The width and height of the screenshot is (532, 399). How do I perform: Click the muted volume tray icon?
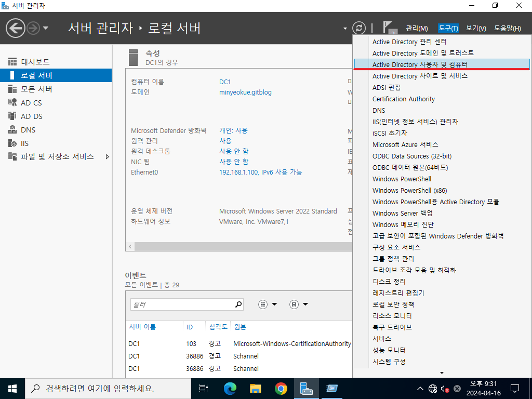tap(445, 389)
